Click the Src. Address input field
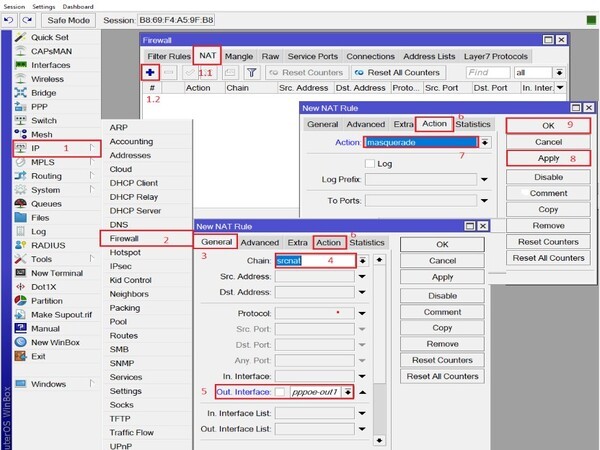 coord(315,277)
